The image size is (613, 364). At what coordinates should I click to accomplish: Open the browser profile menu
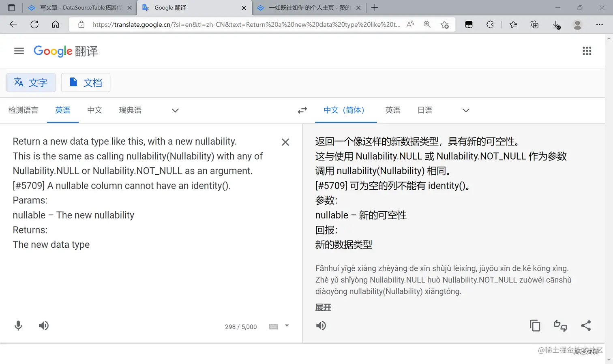click(577, 24)
